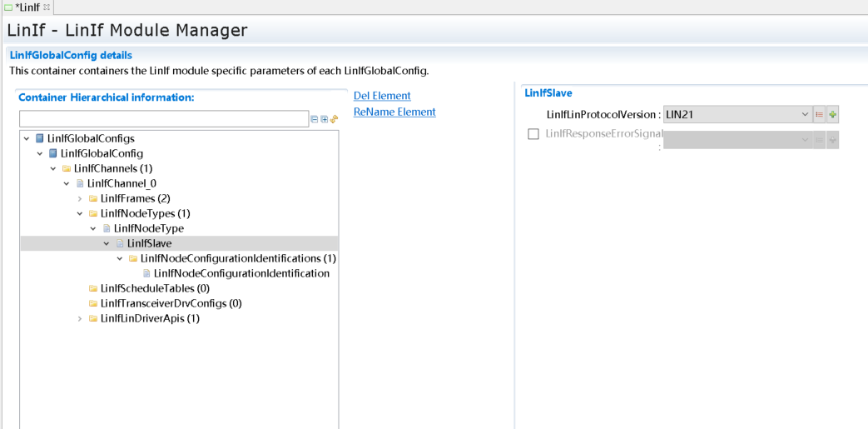Collapse the LinIfNodeTypes (1) node
868x429 pixels.
tap(80, 213)
